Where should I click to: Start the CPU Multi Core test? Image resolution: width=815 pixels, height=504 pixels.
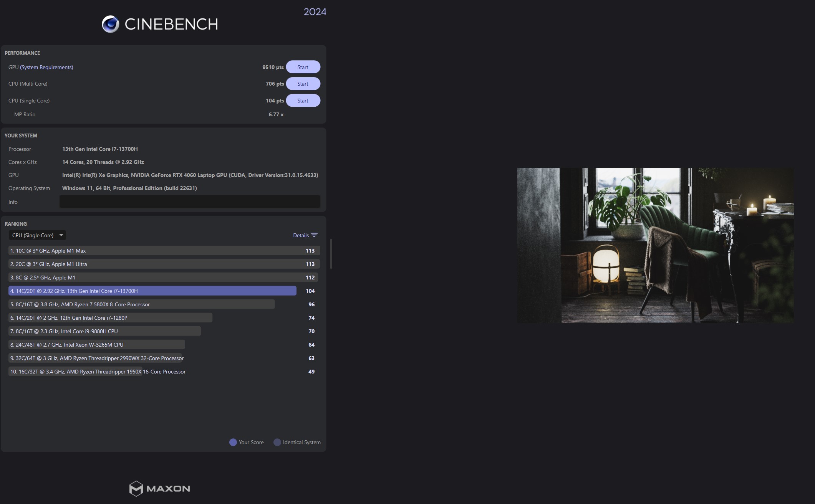pos(303,84)
